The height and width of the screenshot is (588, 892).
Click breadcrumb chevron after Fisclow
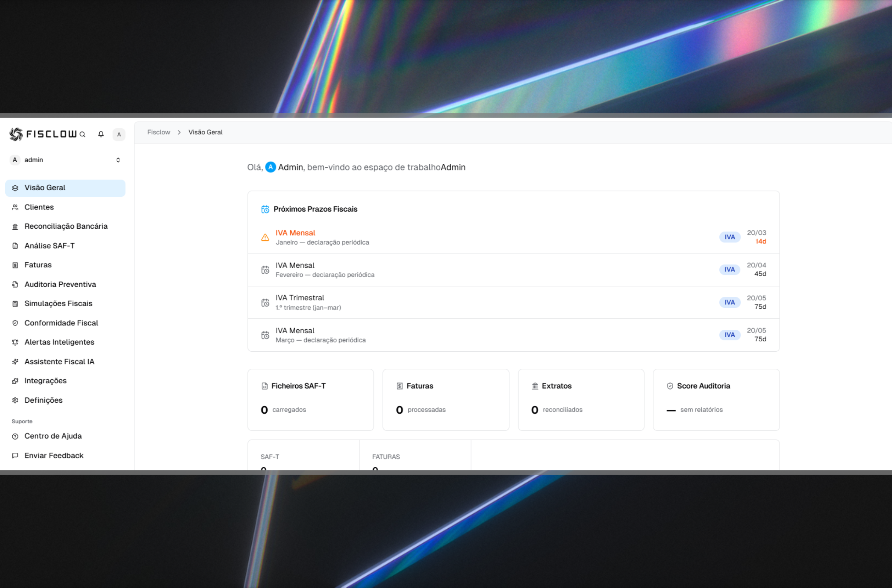coord(179,132)
